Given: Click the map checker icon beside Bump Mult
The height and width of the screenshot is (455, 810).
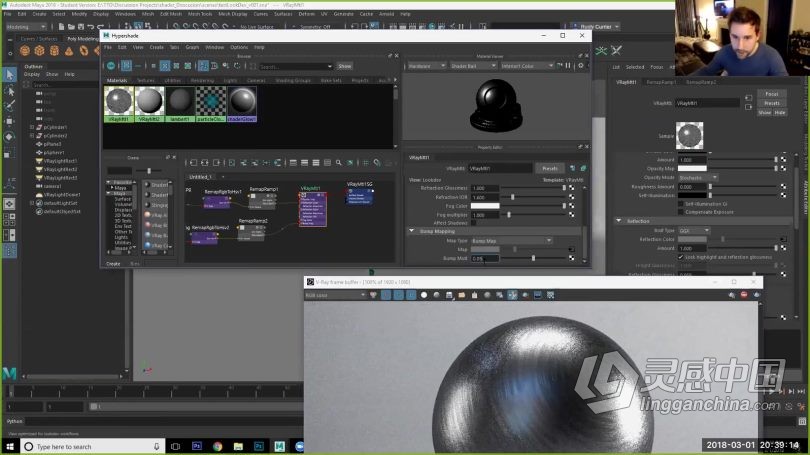Looking at the screenshot, I should point(571,258).
